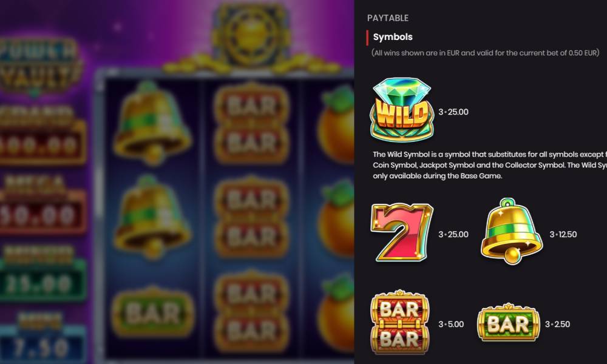Select the Symbols section title
Viewport: 607px width, 364px height.
393,37
